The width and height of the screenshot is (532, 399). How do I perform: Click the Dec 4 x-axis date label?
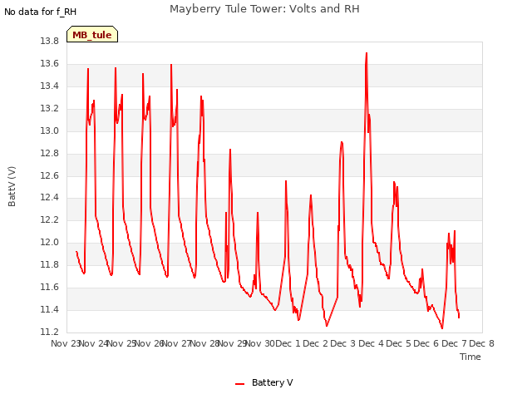[372, 343]
